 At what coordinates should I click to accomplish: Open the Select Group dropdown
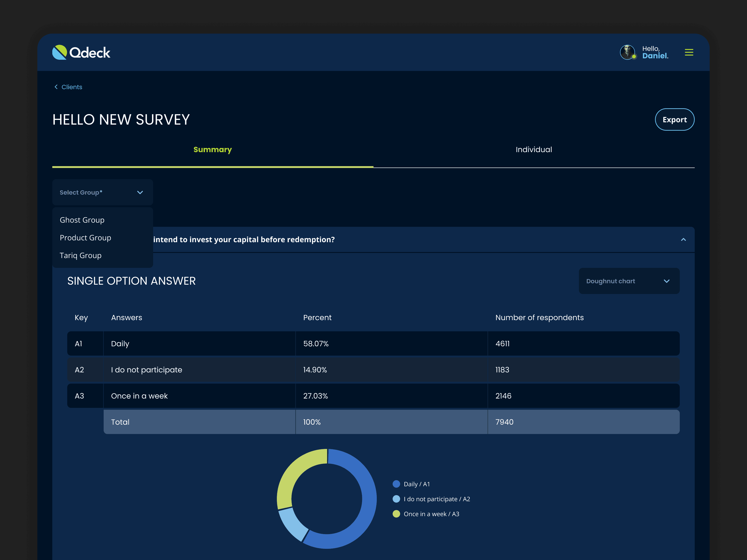103,192
